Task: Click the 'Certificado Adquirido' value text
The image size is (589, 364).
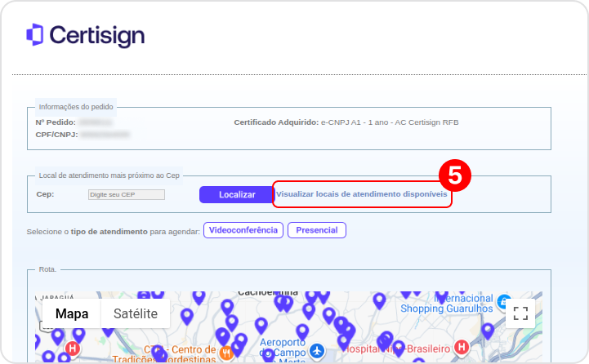Action: click(390, 122)
